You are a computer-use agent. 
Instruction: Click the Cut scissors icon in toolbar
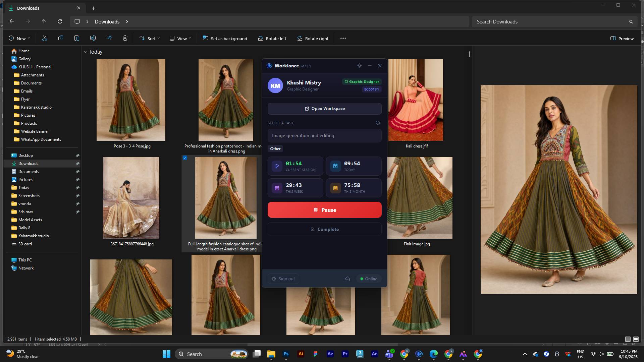(x=44, y=38)
